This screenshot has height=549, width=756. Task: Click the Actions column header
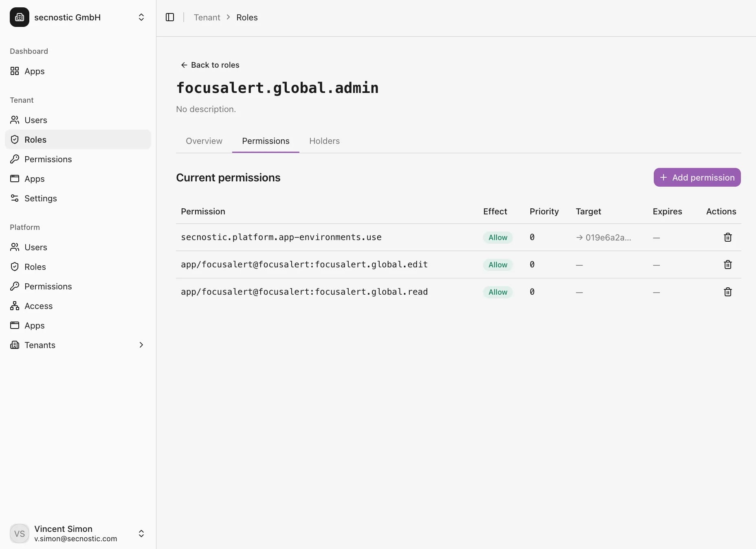721,211
